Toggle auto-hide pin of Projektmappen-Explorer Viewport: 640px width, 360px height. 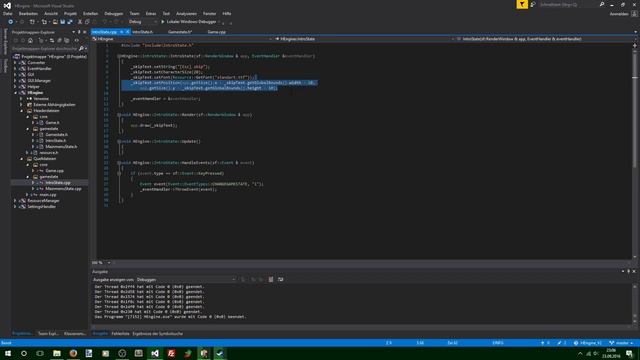click(x=79, y=32)
